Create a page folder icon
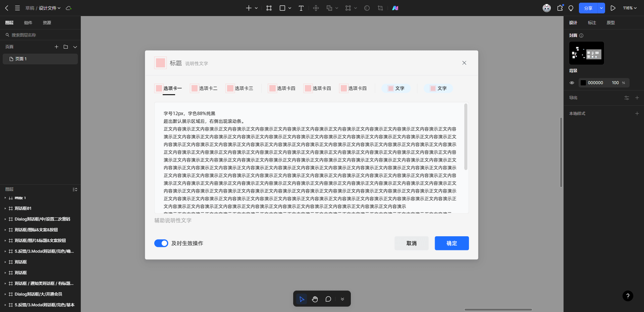 66,47
